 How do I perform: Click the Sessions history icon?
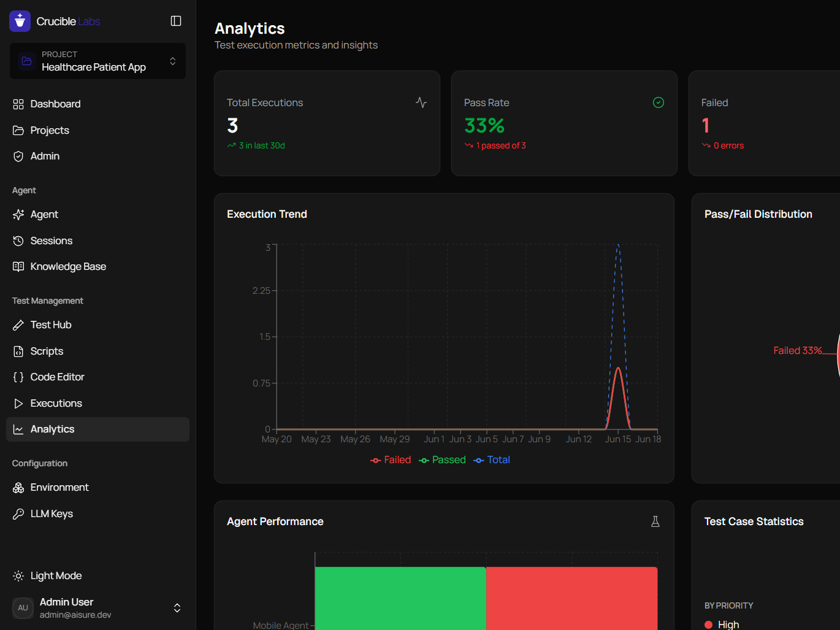18,240
